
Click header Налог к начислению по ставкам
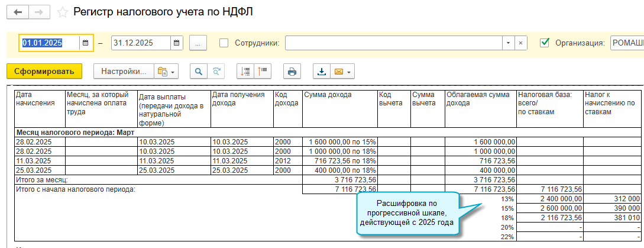pyautogui.click(x=613, y=108)
